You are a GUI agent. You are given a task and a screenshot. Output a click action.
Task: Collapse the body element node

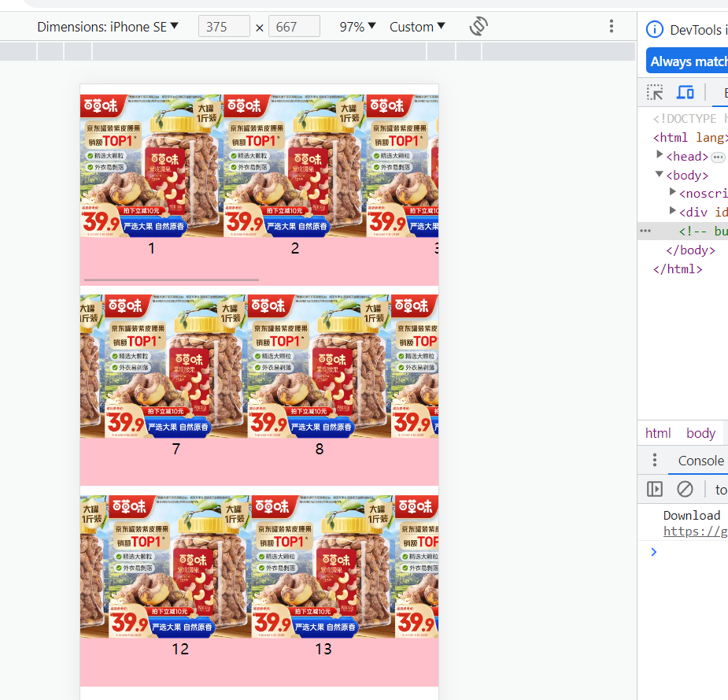[x=660, y=174]
